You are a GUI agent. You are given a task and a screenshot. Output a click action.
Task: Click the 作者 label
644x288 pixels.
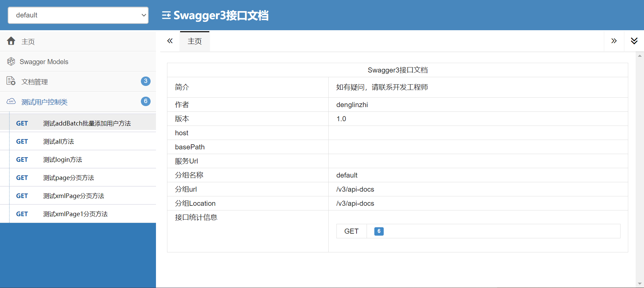[182, 105]
